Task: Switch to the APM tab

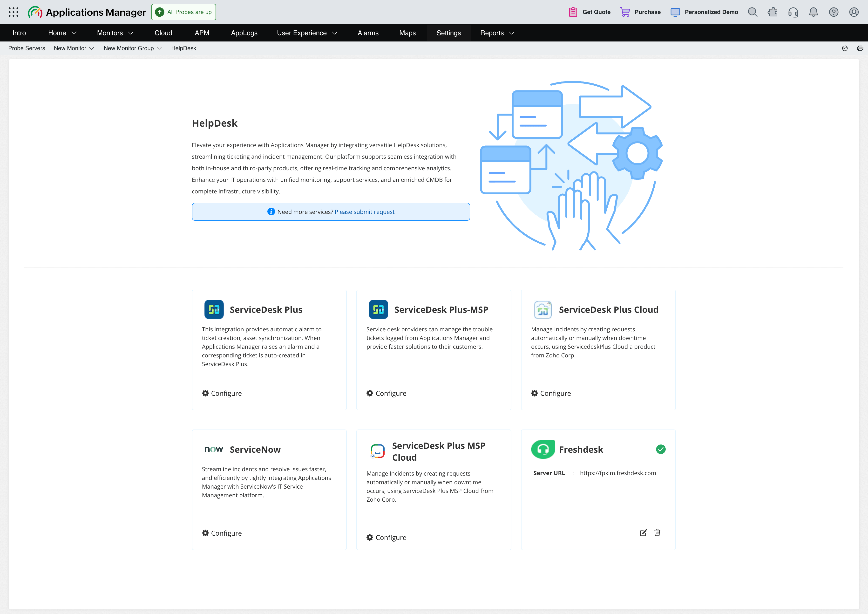Action: pyautogui.click(x=202, y=33)
